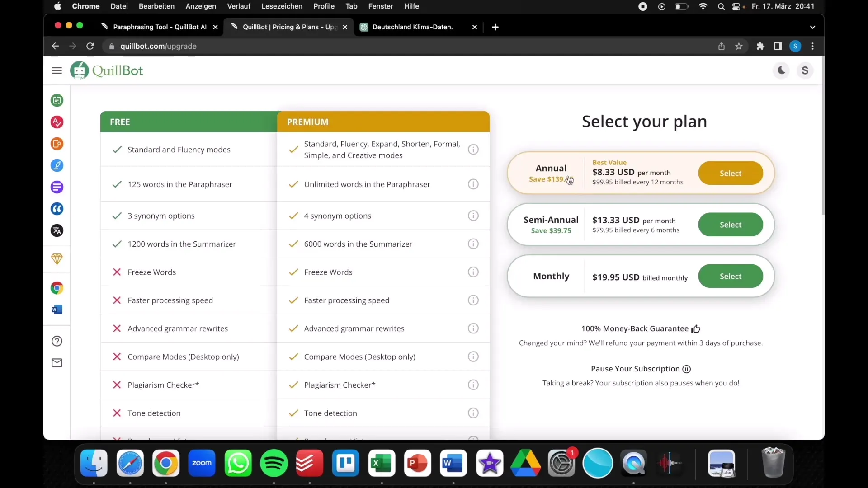Toggle dark mode moon icon
The image size is (868, 488).
pyautogui.click(x=781, y=70)
